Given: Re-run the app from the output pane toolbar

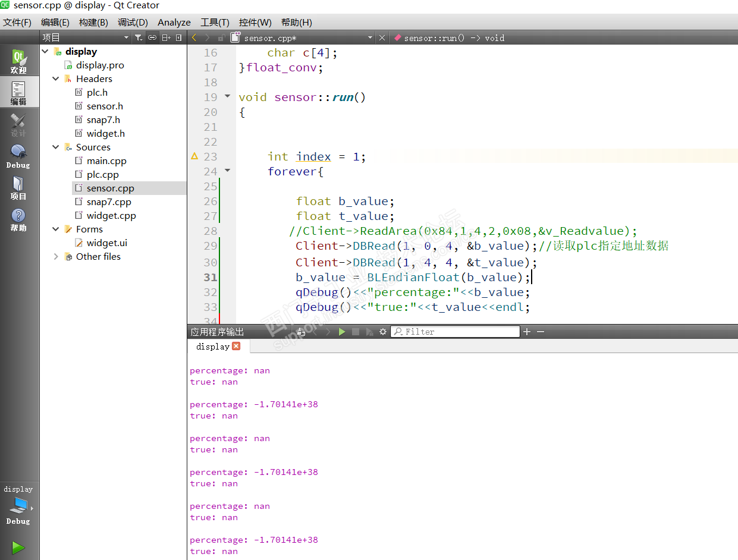Looking at the screenshot, I should (x=342, y=332).
